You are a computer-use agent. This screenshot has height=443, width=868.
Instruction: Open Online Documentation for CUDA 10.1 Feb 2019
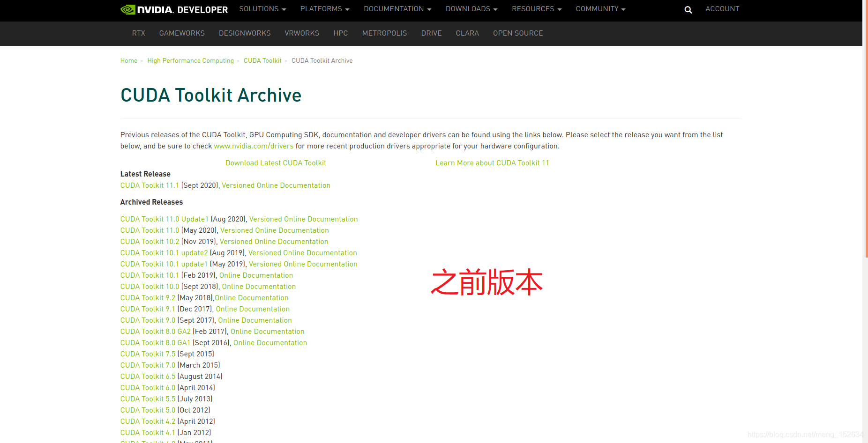(256, 275)
